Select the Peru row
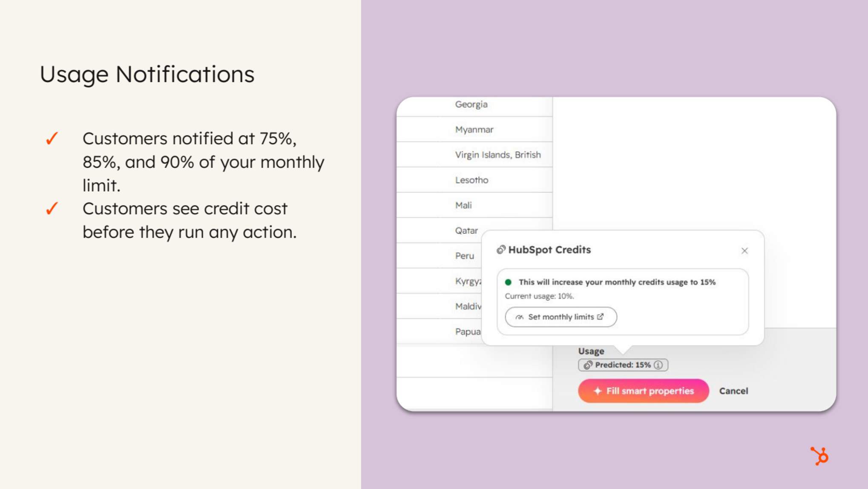 [439, 256]
